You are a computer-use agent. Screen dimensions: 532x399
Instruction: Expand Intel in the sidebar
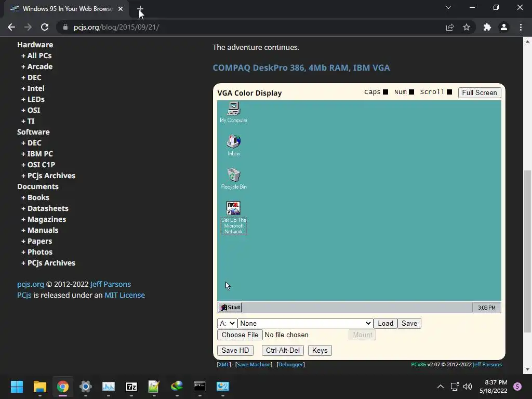tap(33, 88)
